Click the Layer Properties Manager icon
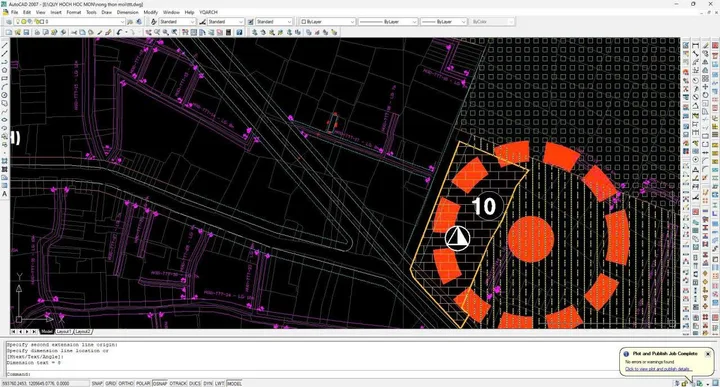Viewport: 720px width, 387px height. point(8,22)
